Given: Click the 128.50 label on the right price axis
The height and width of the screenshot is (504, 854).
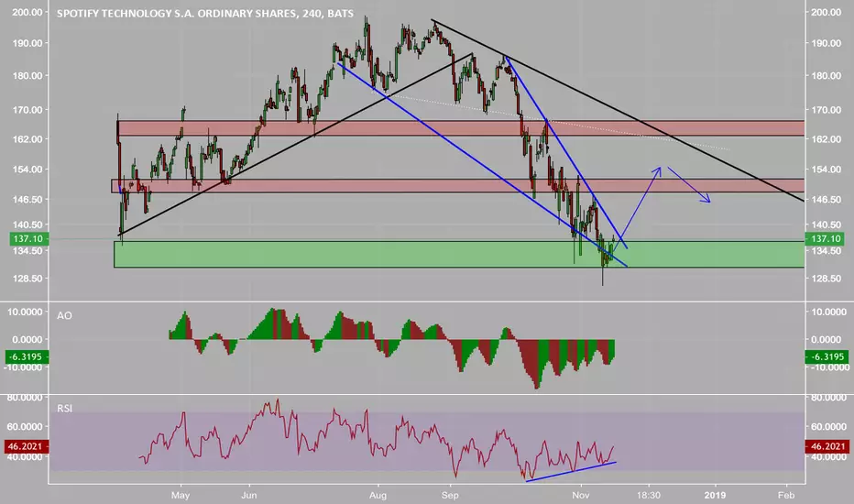Looking at the screenshot, I should coord(826,279).
